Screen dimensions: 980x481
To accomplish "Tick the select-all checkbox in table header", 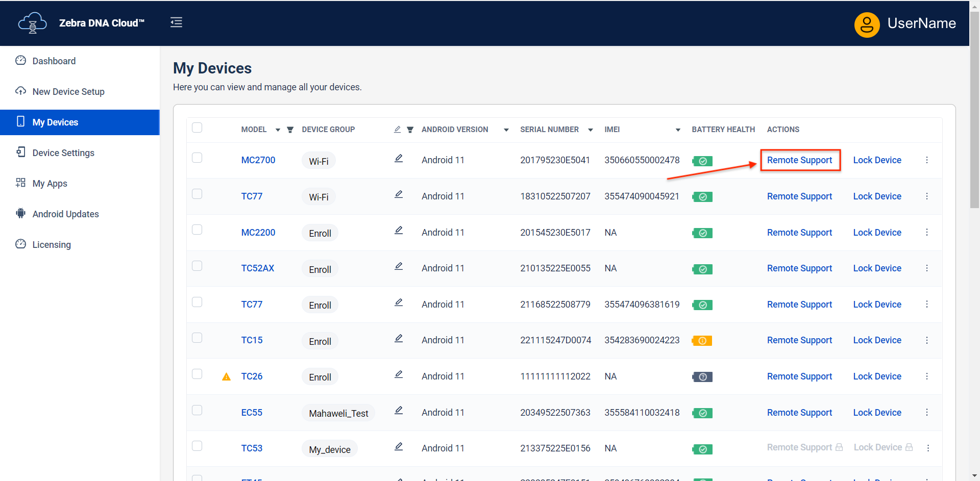I will pyautogui.click(x=197, y=128).
